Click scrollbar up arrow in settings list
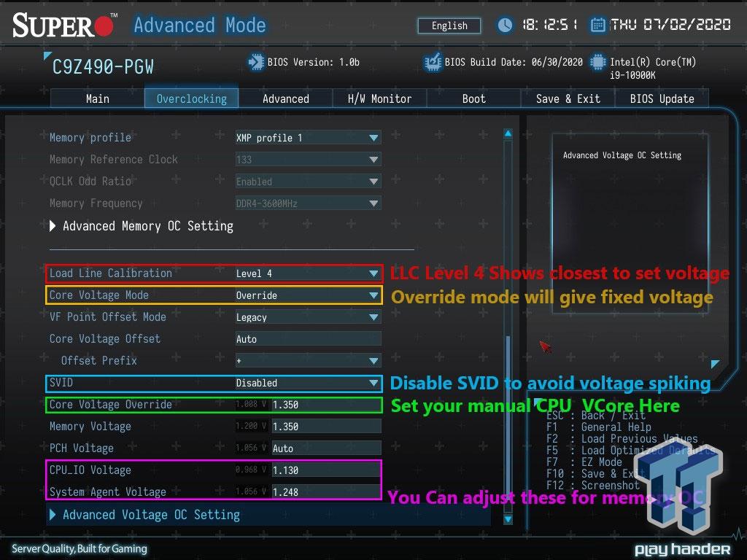This screenshot has width=747, height=560. pyautogui.click(x=508, y=134)
